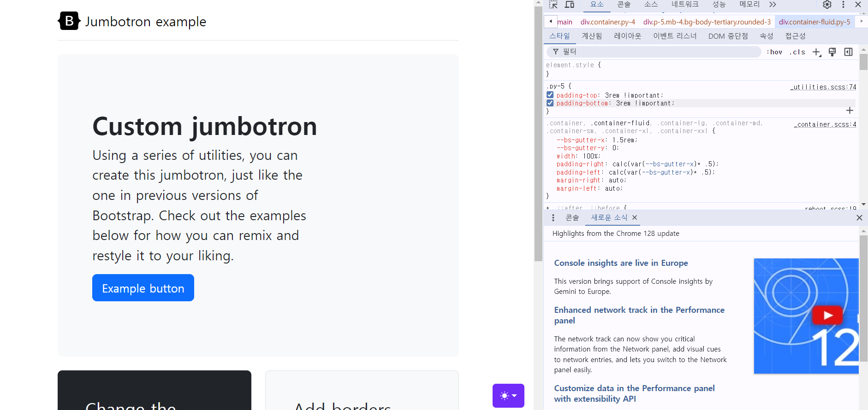The width and height of the screenshot is (868, 410).
Task: Select the 접근성 (Accessibility) subtab
Action: [795, 36]
